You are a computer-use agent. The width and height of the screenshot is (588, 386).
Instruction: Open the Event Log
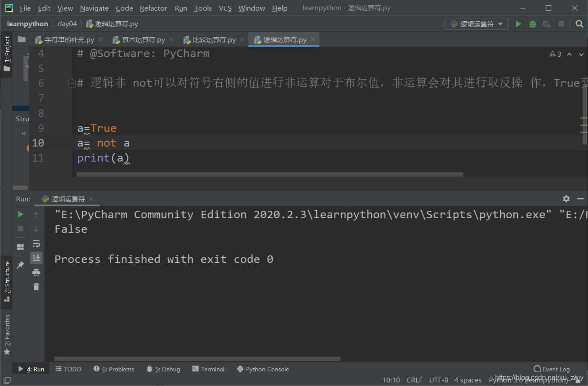pyautogui.click(x=552, y=369)
